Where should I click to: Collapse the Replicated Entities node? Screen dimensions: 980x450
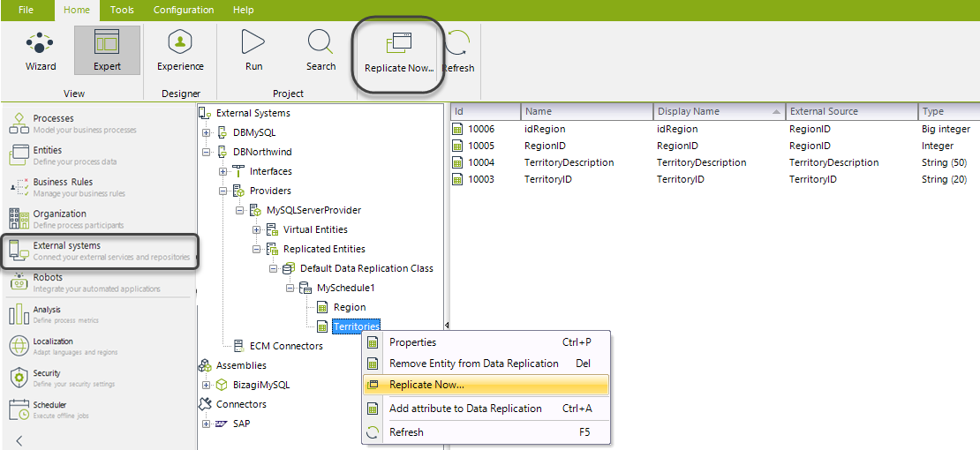256,249
